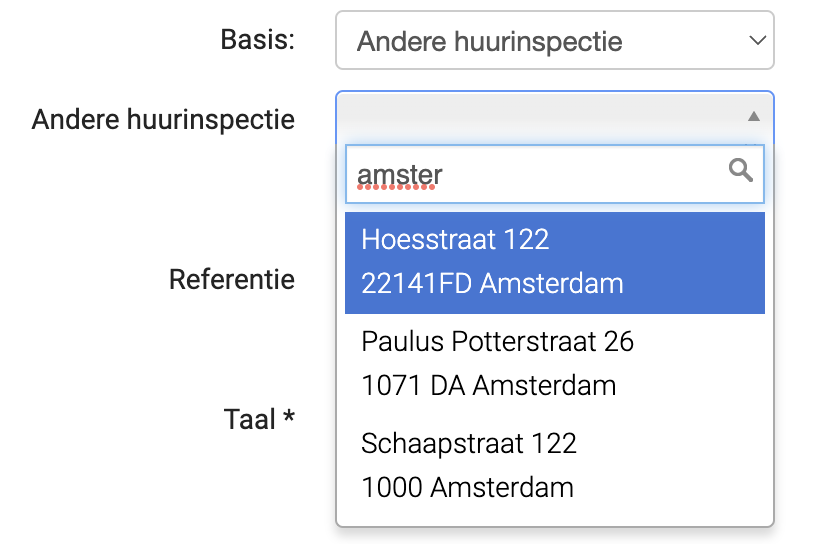This screenshot has height=544, width=820.
Task: Click the required asterisk next to Taal
Action: 289,418
